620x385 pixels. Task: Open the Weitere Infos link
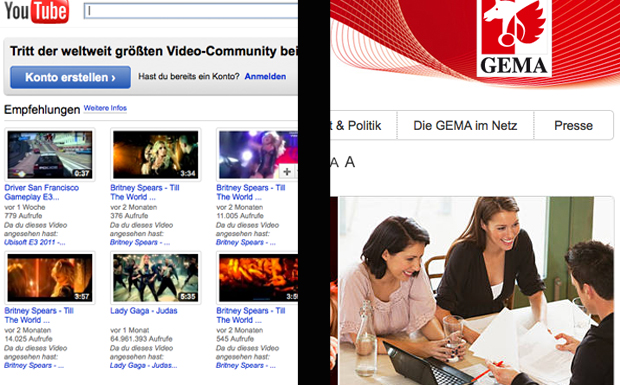pos(105,108)
